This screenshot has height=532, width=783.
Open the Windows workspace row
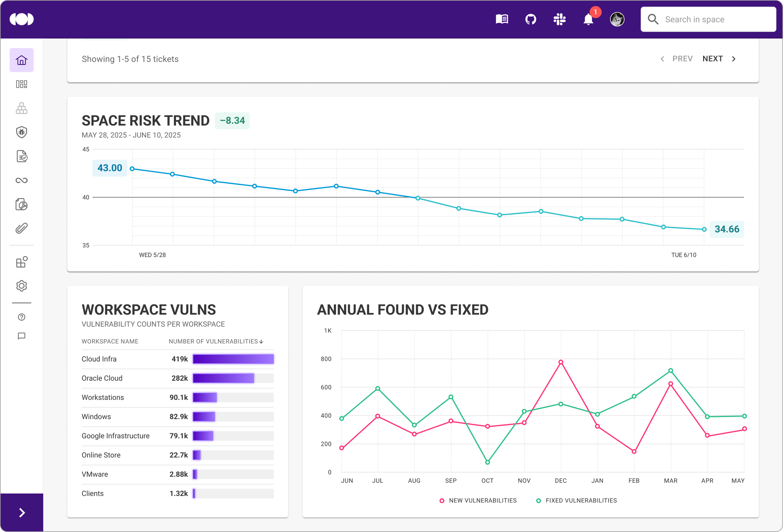click(178, 416)
